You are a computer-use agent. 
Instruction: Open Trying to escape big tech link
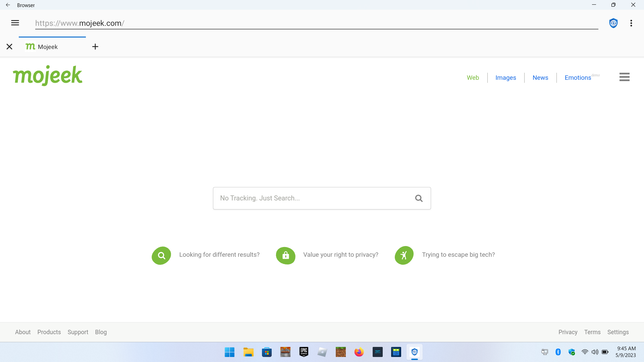(x=458, y=255)
